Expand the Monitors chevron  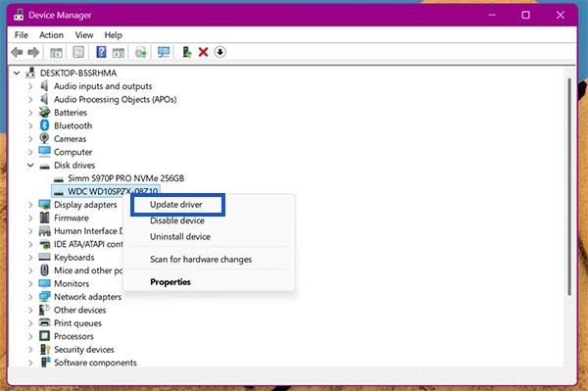tap(30, 284)
